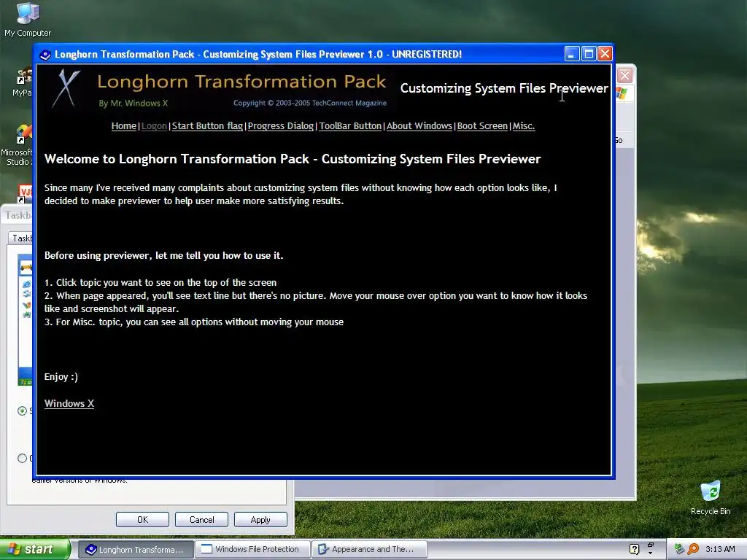
Task: Open ToolBar Button preview page
Action: click(x=350, y=125)
